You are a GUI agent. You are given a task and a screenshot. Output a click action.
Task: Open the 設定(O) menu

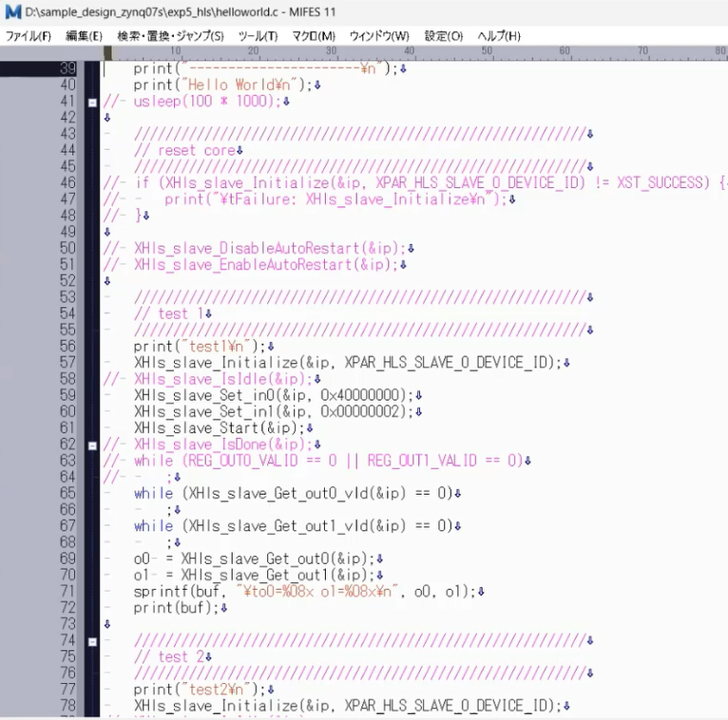443,36
